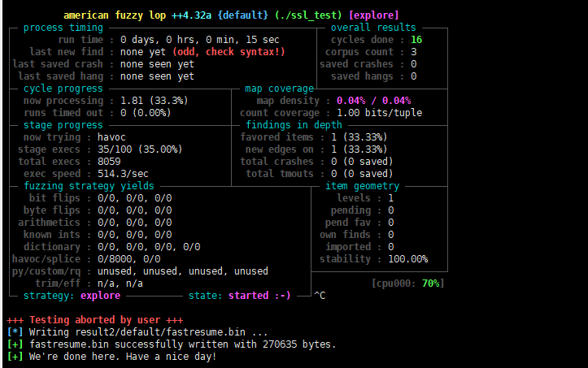The height and width of the screenshot is (368, 588).
Task: Click the 'fuzzing strategy yields' section header
Action: tap(89, 186)
